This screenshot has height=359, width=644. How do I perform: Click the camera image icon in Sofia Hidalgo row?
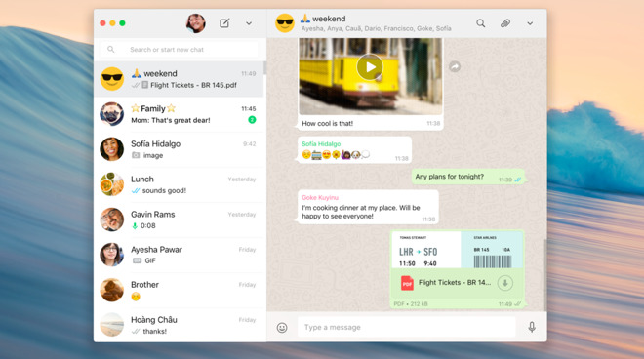(x=136, y=155)
